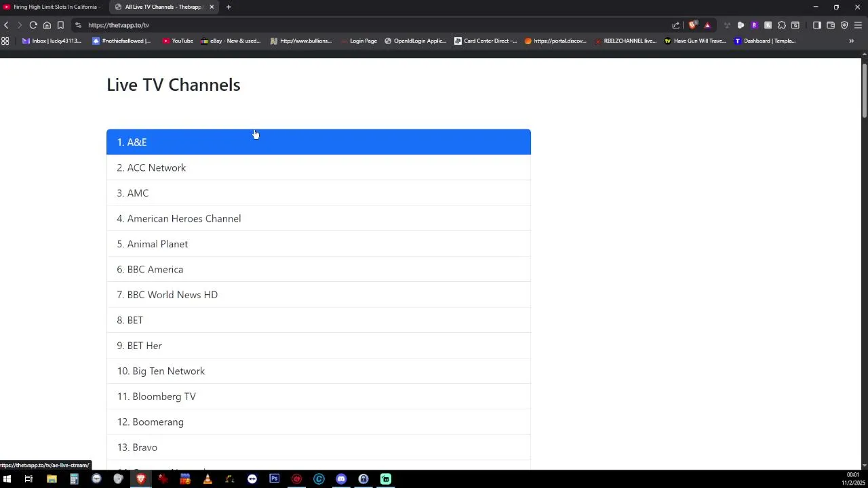This screenshot has height=488, width=868.
Task: Reload the page with the refresh icon
Action: pos(33,25)
